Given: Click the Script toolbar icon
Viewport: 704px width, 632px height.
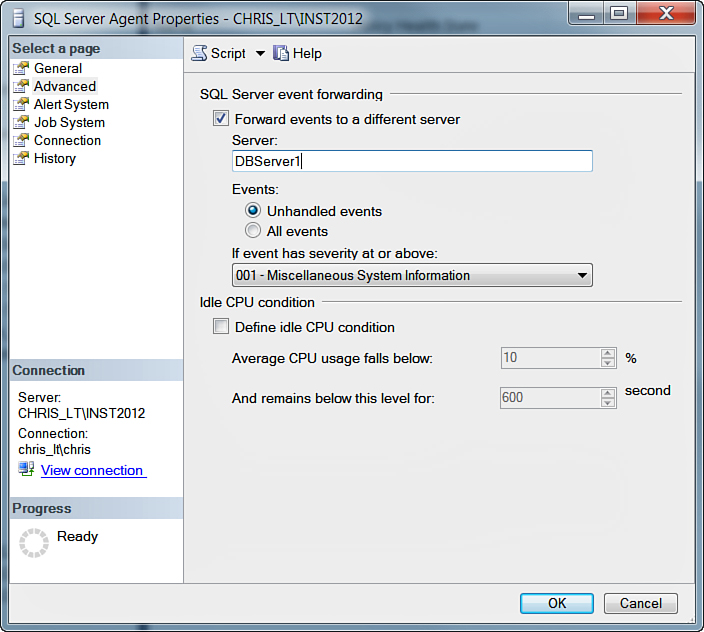Looking at the screenshot, I should pos(200,53).
